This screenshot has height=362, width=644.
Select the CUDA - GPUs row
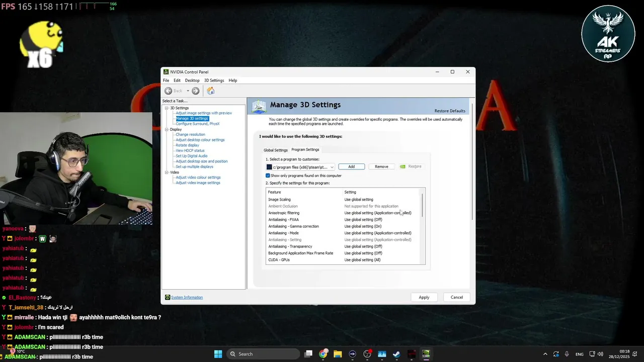344,260
